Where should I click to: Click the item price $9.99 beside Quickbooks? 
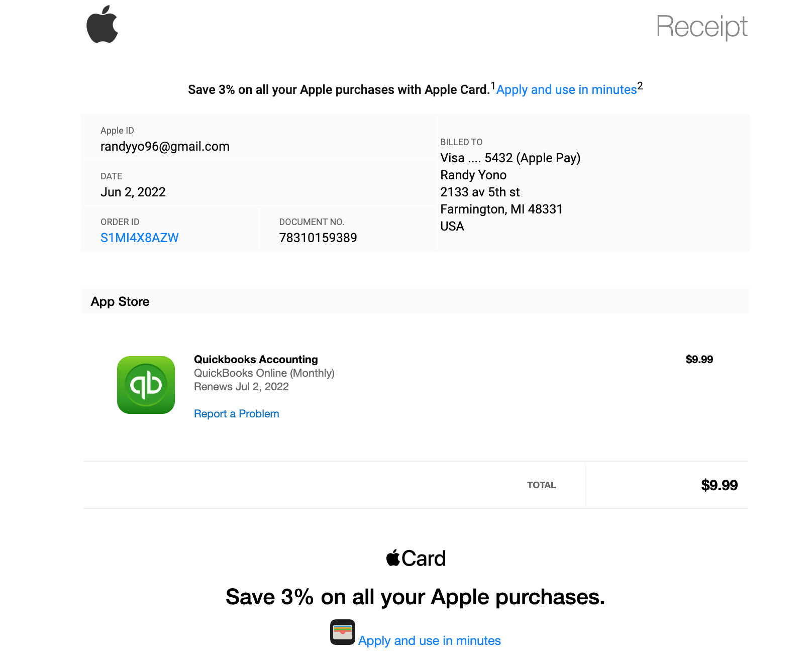[699, 360]
